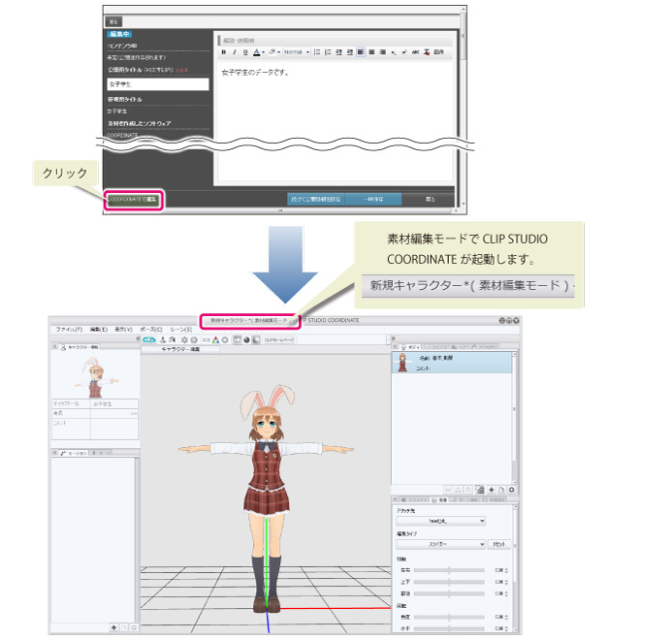The image size is (672, 640).
Task: Toggle Italic in the description editor
Action: (235, 52)
